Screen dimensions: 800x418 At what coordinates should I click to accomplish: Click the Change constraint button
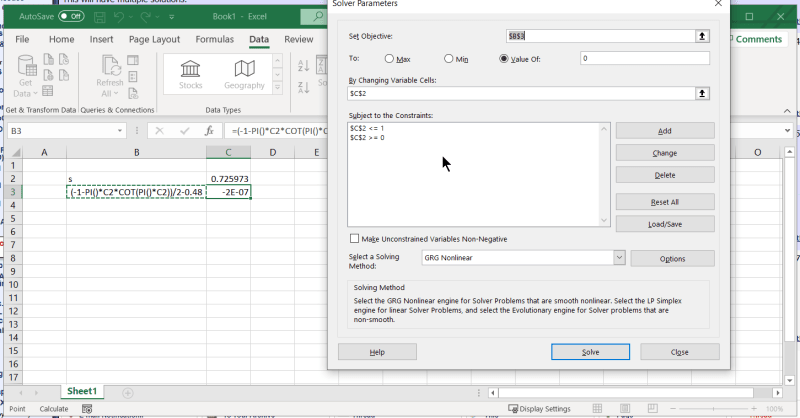(665, 153)
